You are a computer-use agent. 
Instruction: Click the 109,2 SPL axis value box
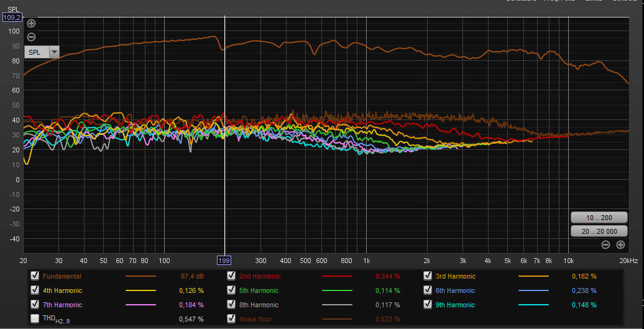coord(12,17)
